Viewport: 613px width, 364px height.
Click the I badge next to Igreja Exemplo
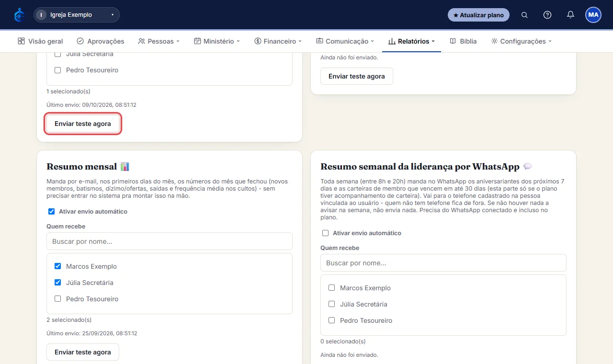(42, 15)
